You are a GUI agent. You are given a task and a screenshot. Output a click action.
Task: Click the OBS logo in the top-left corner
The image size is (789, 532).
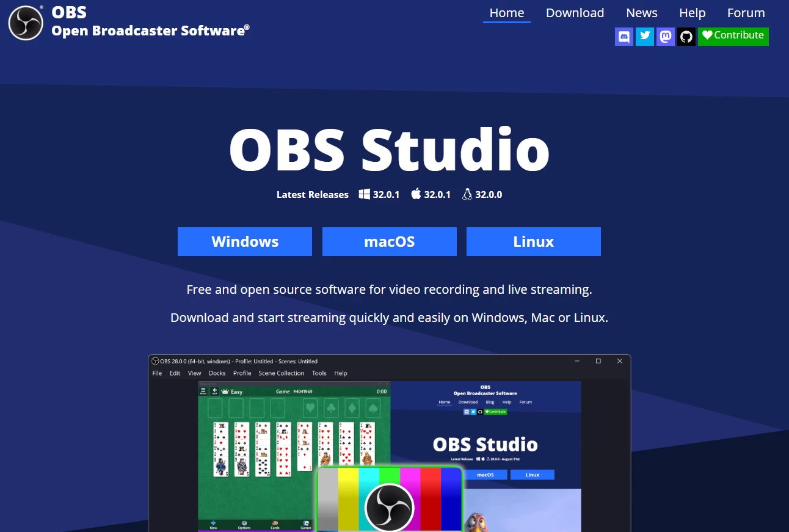point(25,22)
